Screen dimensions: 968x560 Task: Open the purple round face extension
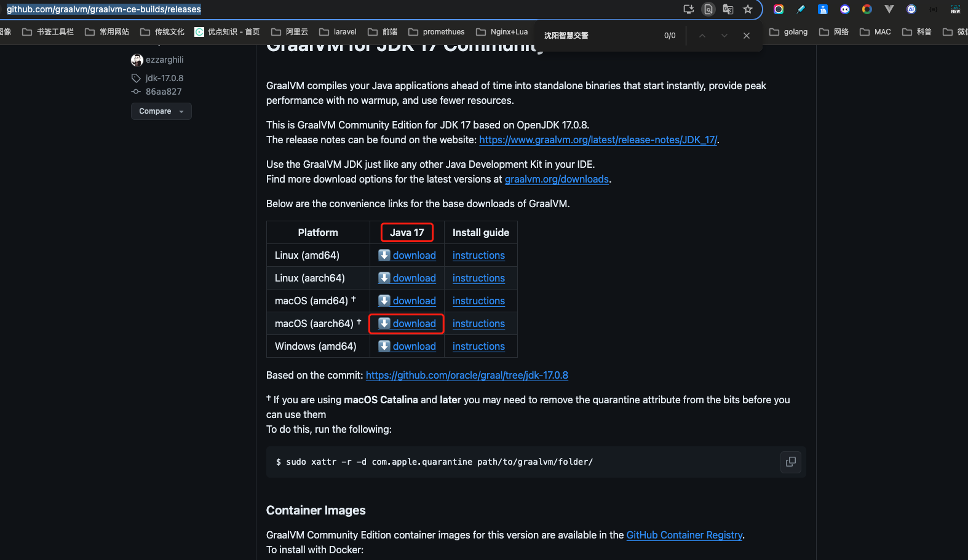[845, 9]
